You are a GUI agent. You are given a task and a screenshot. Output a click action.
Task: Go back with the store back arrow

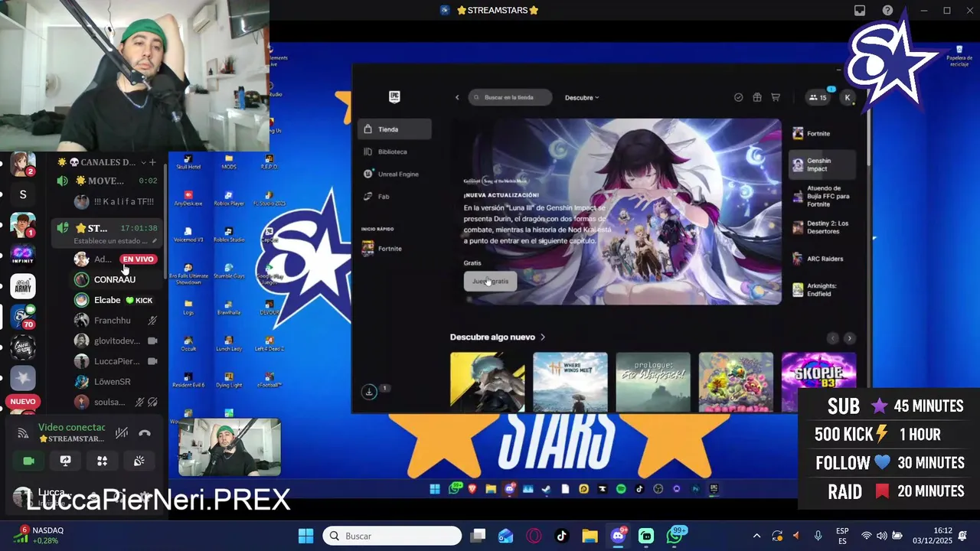click(x=457, y=97)
